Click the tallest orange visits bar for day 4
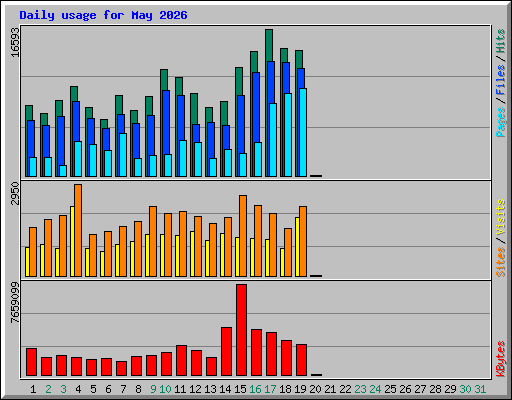Image resolution: width=512 pixels, height=400 pixels. pos(78,230)
